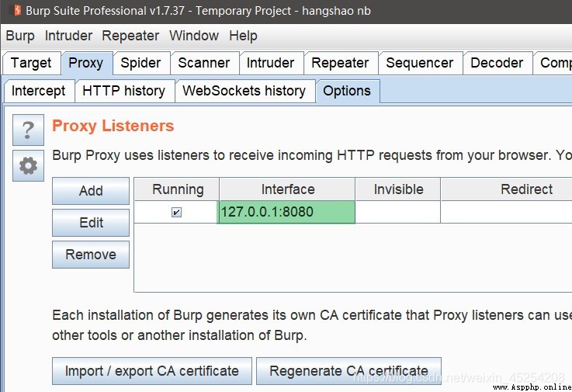
Task: Select the 127.0.0.1:8080 interface cell
Action: 286,212
